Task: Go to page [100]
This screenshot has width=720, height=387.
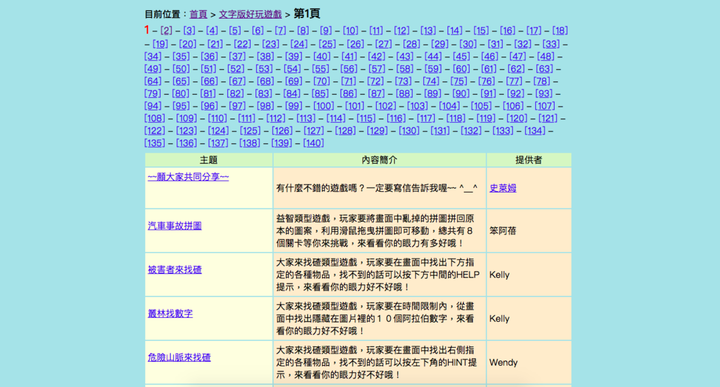Action: click(323, 106)
